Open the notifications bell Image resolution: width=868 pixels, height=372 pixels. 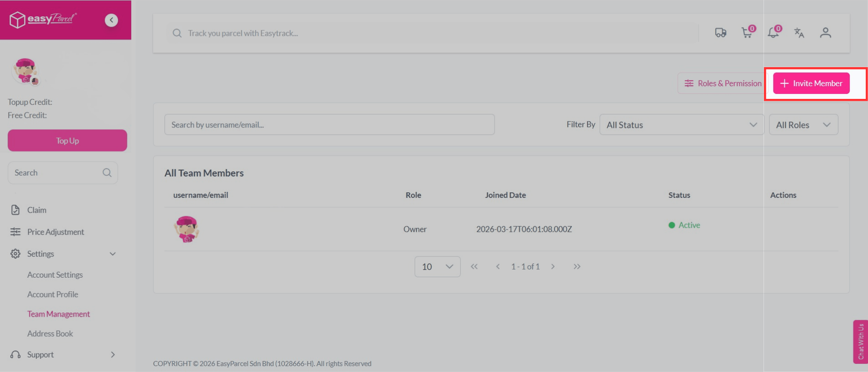coord(773,33)
